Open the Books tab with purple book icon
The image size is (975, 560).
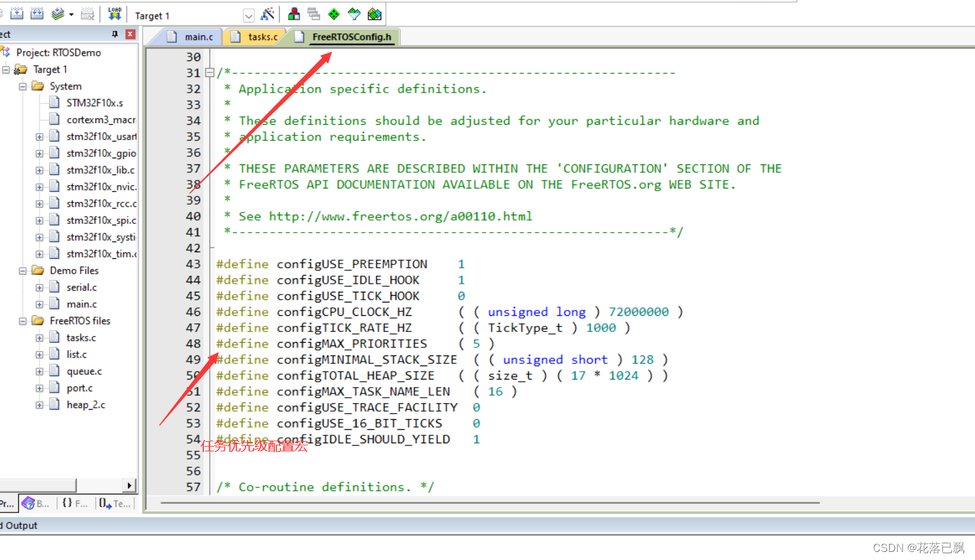(36, 503)
